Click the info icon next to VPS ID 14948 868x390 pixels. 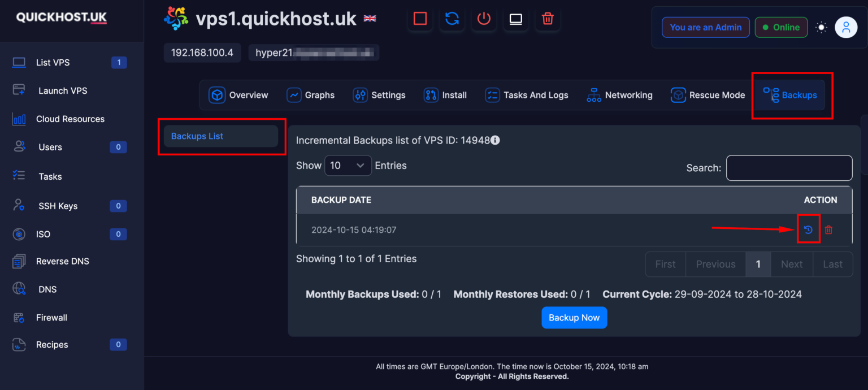(495, 140)
